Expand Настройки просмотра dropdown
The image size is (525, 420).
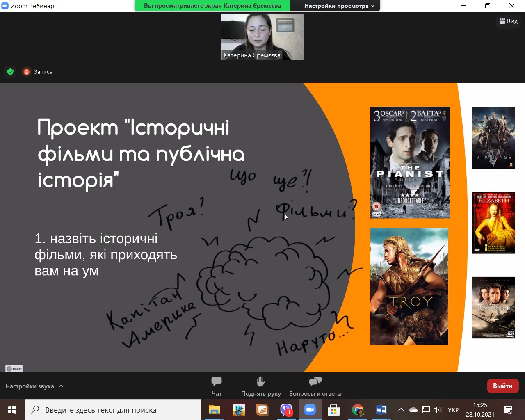[339, 6]
